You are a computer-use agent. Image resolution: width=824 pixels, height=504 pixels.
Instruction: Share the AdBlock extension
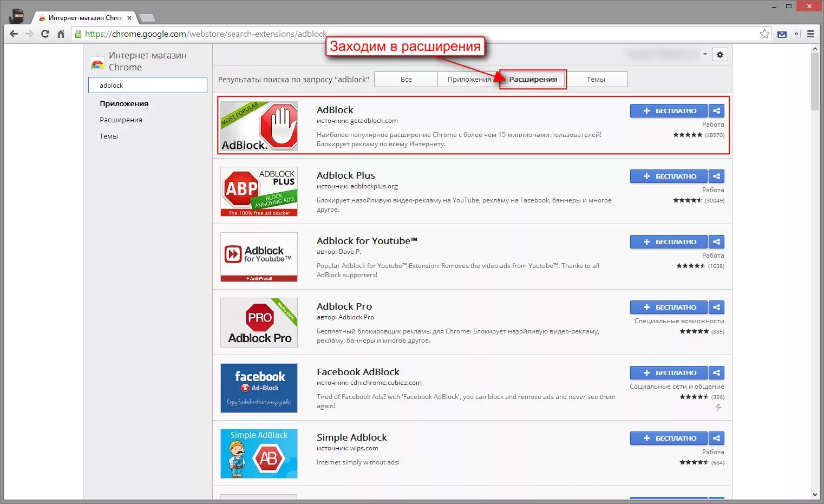pyautogui.click(x=716, y=111)
